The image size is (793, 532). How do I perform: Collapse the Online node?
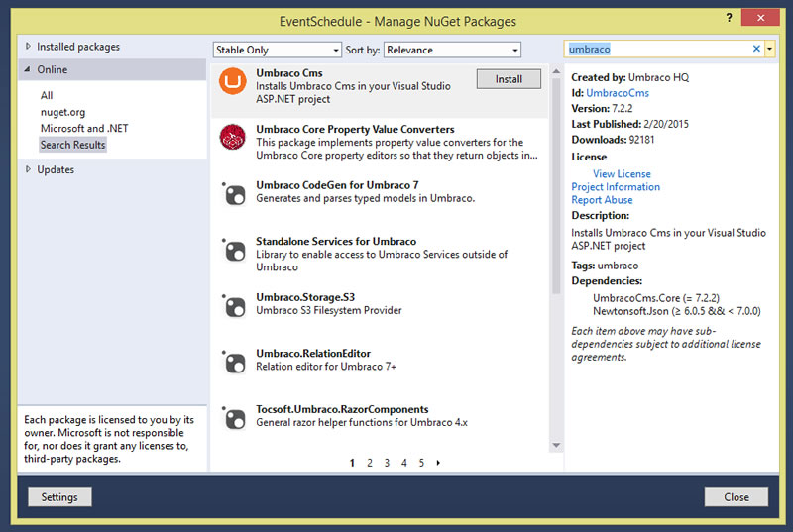28,69
